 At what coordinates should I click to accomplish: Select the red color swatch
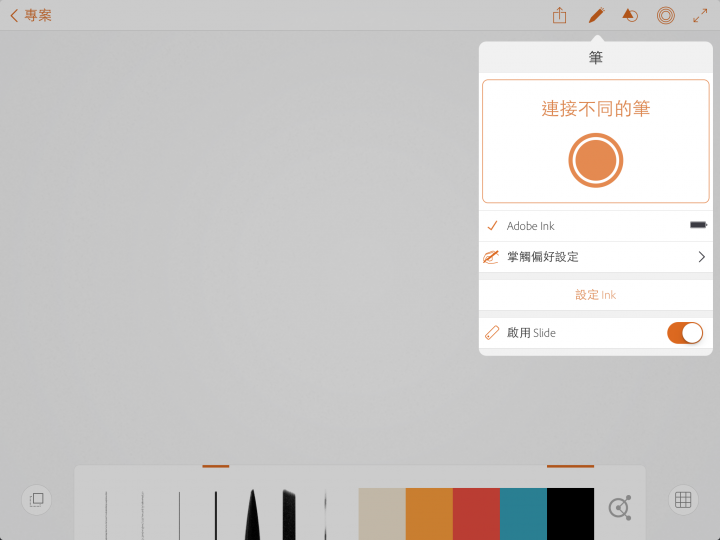click(476, 514)
